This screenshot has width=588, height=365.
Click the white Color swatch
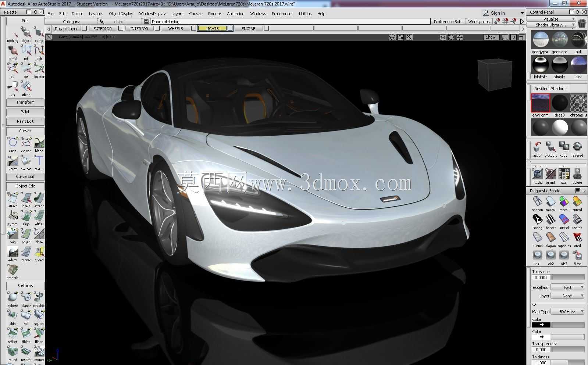[x=541, y=337]
